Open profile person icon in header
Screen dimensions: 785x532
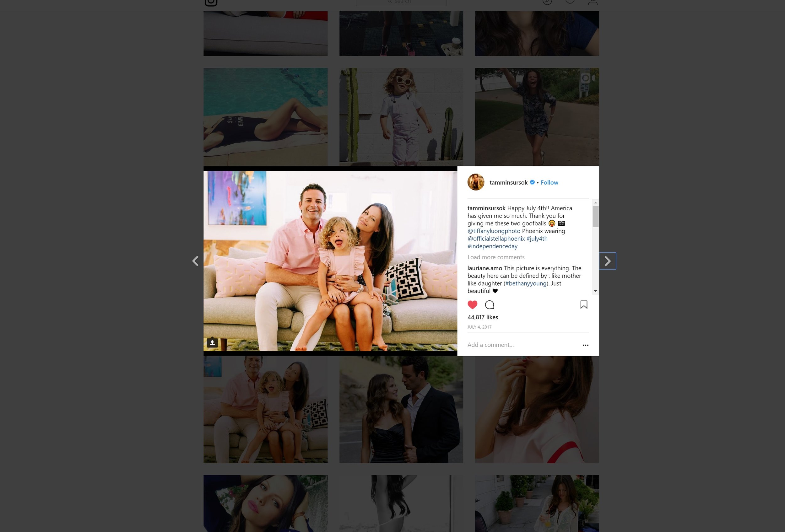click(593, 2)
